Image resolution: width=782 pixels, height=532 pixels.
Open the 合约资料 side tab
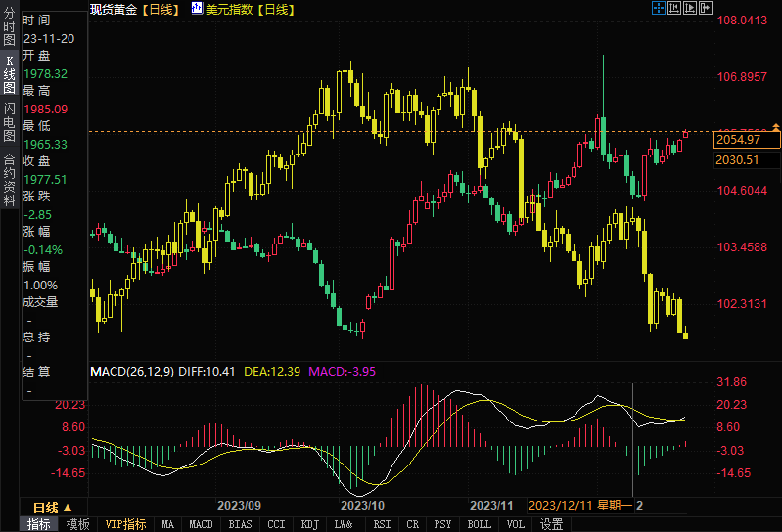(x=9, y=173)
